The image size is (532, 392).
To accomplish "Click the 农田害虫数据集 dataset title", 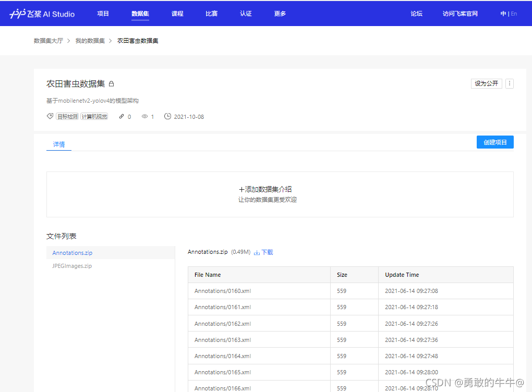I will (x=75, y=83).
